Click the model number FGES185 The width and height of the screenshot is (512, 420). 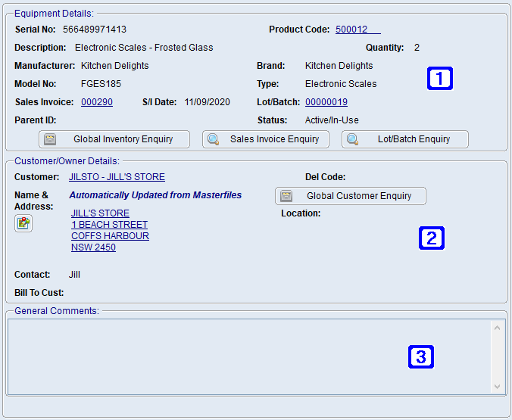(x=101, y=84)
